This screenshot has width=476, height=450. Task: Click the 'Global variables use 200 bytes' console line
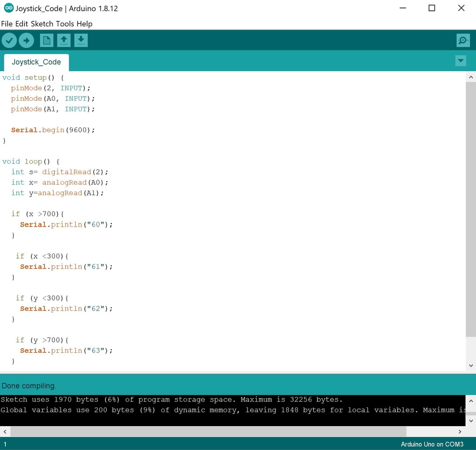click(233, 410)
